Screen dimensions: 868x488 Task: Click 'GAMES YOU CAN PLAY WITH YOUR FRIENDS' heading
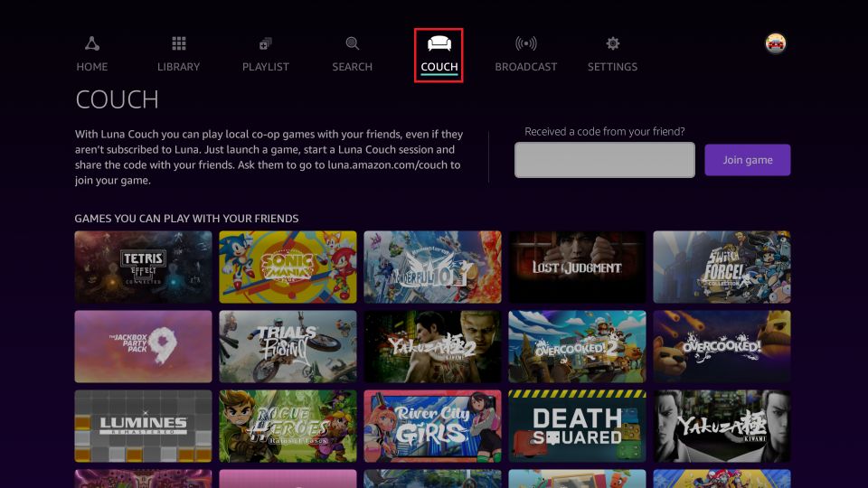[186, 219]
